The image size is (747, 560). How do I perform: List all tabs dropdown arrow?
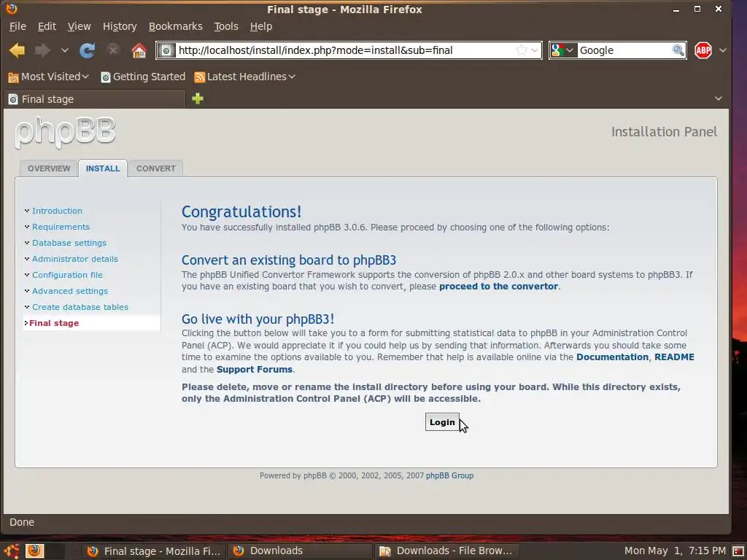coord(719,98)
